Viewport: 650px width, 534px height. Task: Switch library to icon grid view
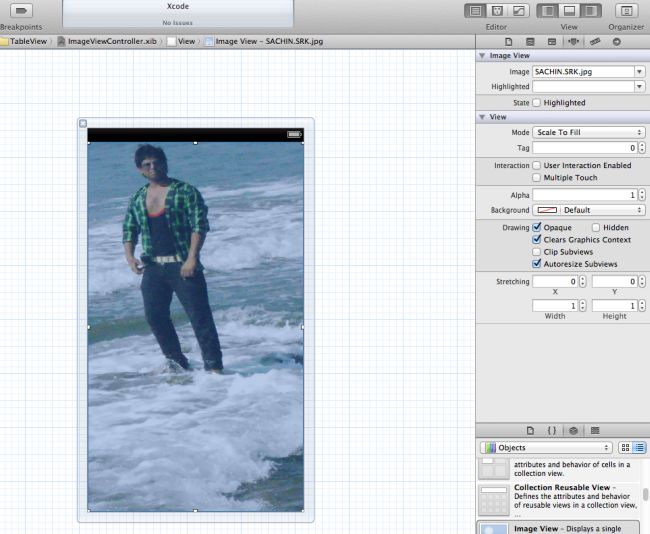625,447
